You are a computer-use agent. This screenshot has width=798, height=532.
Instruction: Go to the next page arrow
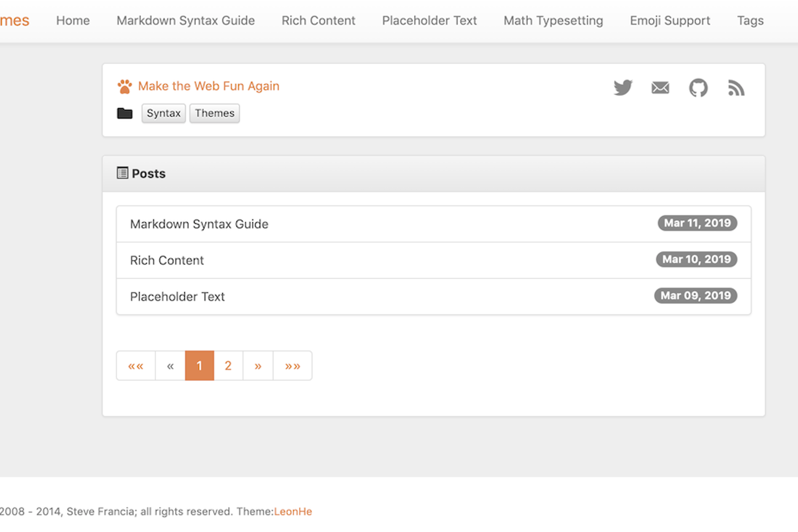click(x=258, y=365)
